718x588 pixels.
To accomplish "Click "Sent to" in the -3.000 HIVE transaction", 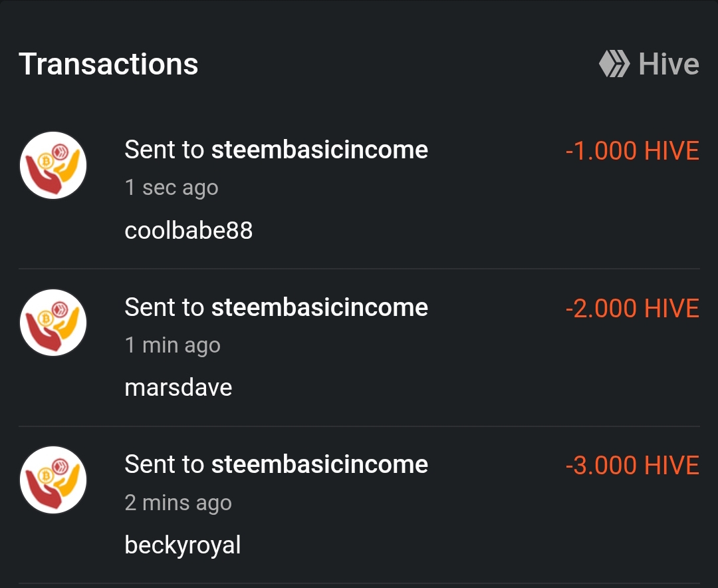I will (164, 464).
